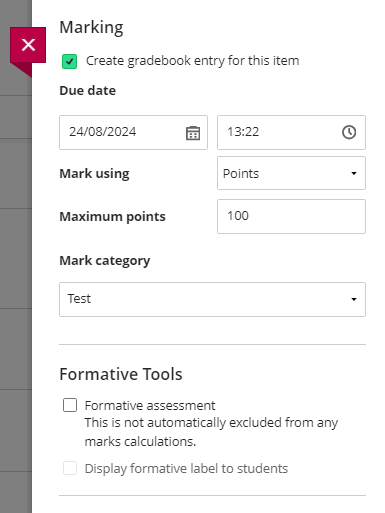
Task: Edit the due time field showing 13:22
Action: click(x=291, y=132)
